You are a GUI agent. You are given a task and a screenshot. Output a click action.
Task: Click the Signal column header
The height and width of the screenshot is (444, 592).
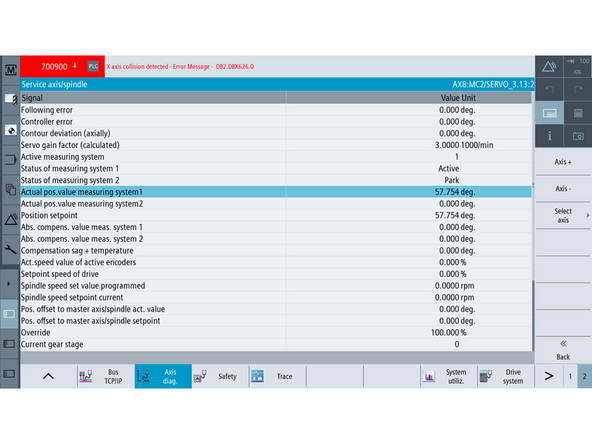tap(153, 98)
